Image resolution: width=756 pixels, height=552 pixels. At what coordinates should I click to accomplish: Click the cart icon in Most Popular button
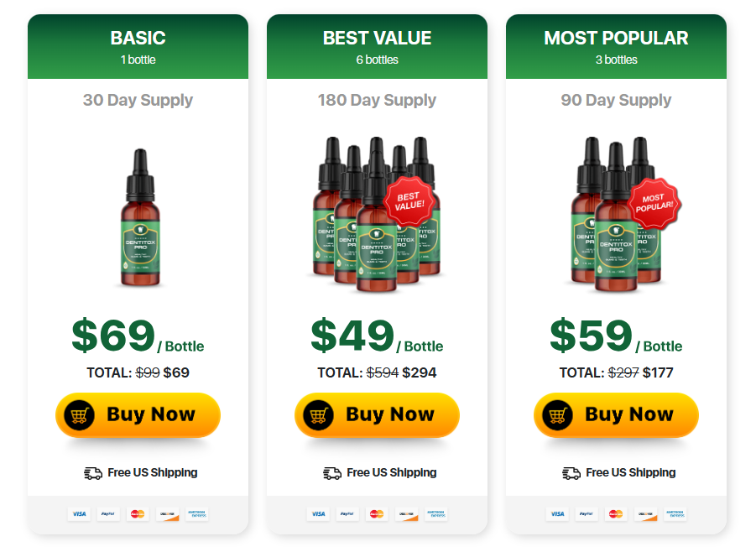click(558, 415)
